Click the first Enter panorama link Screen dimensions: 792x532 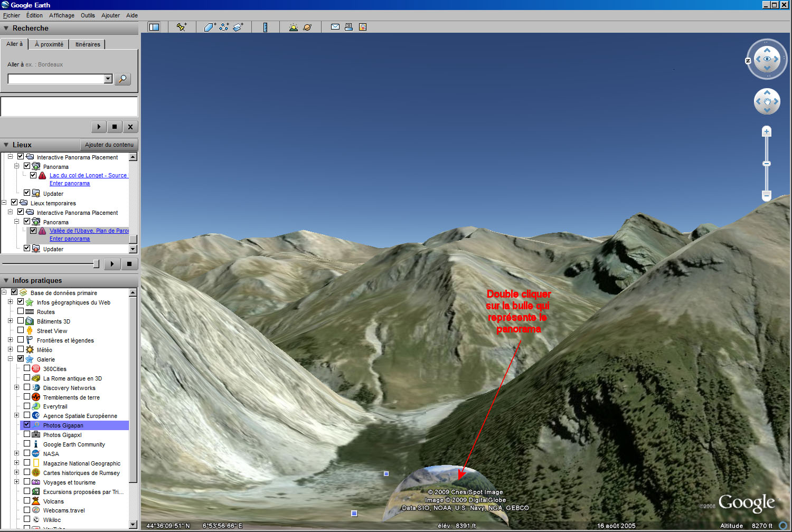click(x=70, y=183)
